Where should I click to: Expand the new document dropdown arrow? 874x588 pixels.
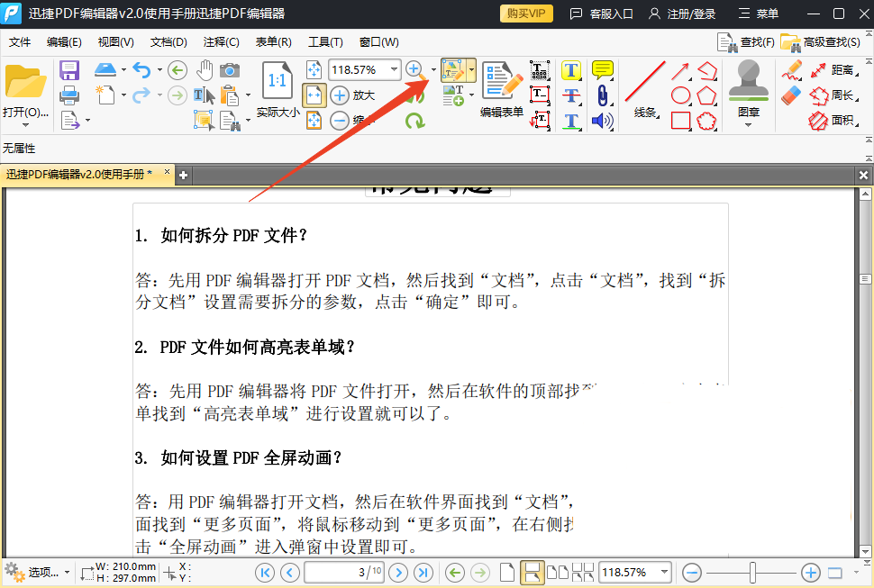pyautogui.click(x=123, y=95)
